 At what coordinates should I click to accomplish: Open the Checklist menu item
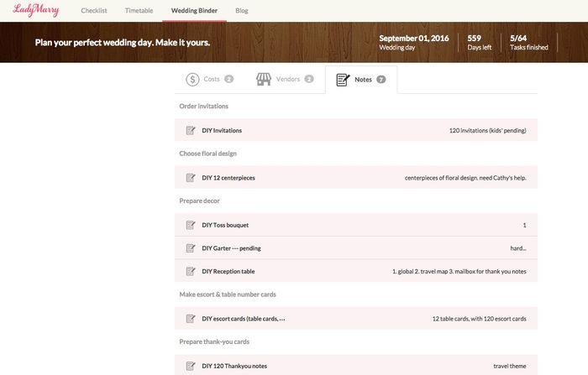coord(93,11)
